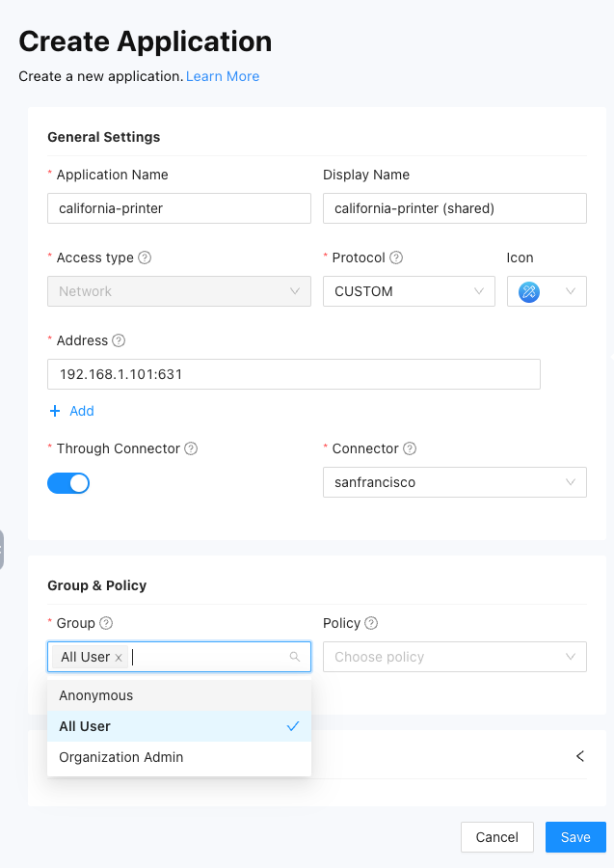Image resolution: width=614 pixels, height=868 pixels.
Task: Add another address with Add link
Action: [x=72, y=411]
